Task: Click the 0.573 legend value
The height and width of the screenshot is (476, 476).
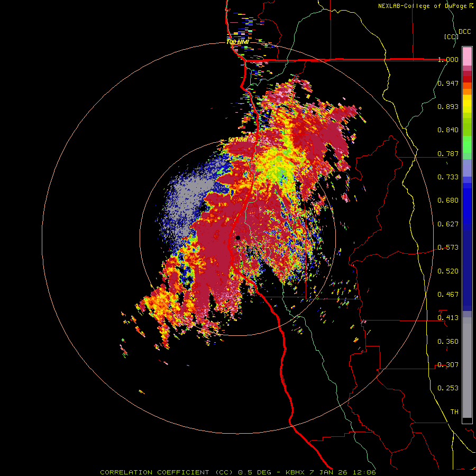Action: (x=448, y=248)
